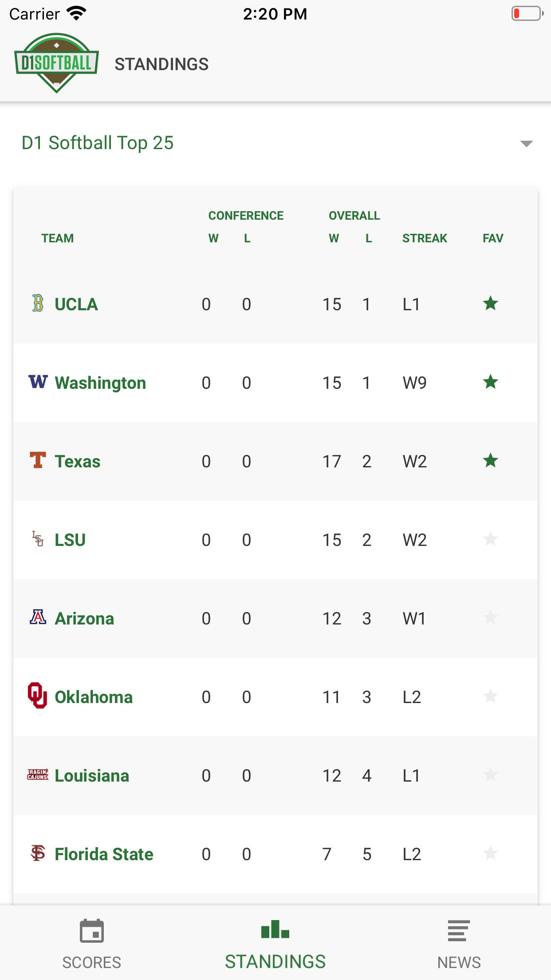Select the Arizona standings row

click(275, 618)
